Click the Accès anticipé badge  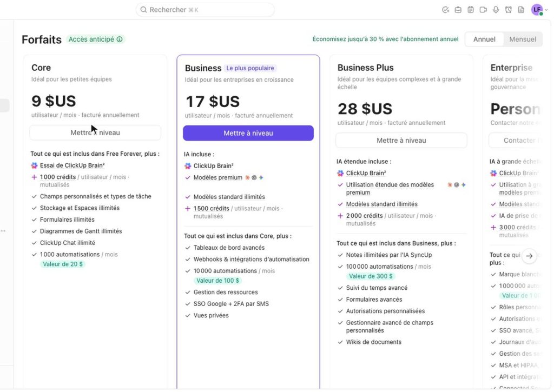[x=95, y=39]
